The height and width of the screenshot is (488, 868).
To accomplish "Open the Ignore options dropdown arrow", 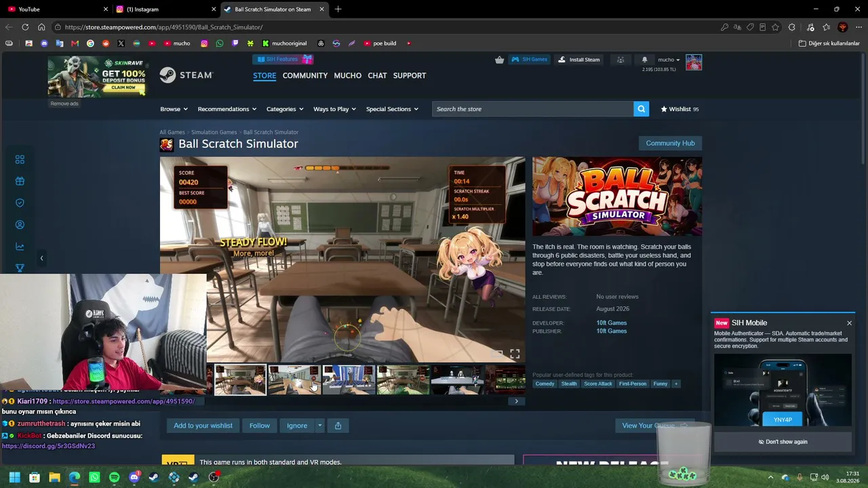I will [319, 426].
